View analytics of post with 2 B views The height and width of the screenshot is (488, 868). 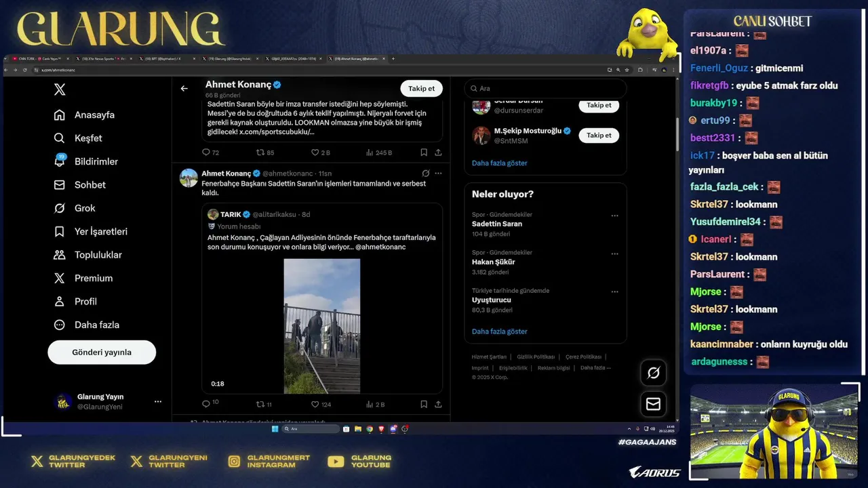(x=375, y=404)
